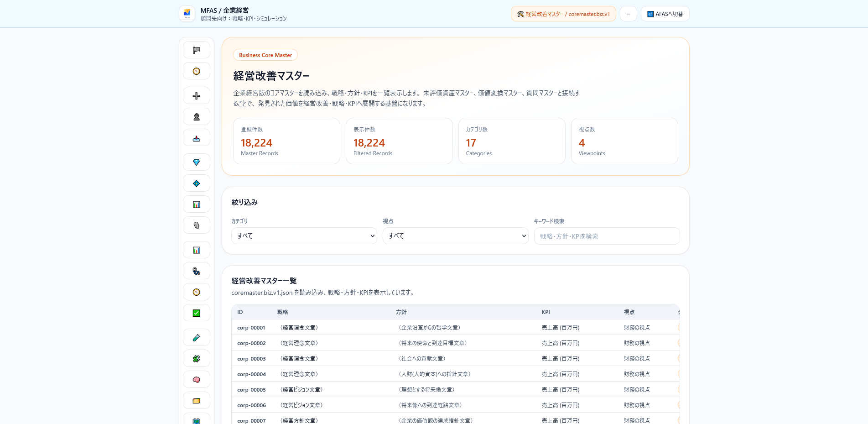Click (企業の価値観の達成指針文章) cell
Viewport: 868px width, 424px height.
coord(435,421)
